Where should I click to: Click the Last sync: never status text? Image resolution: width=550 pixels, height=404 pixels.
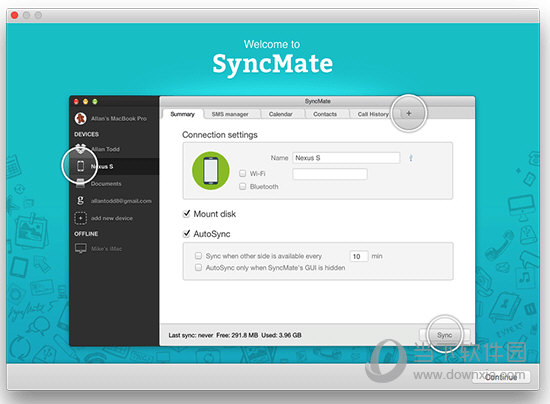tap(191, 335)
